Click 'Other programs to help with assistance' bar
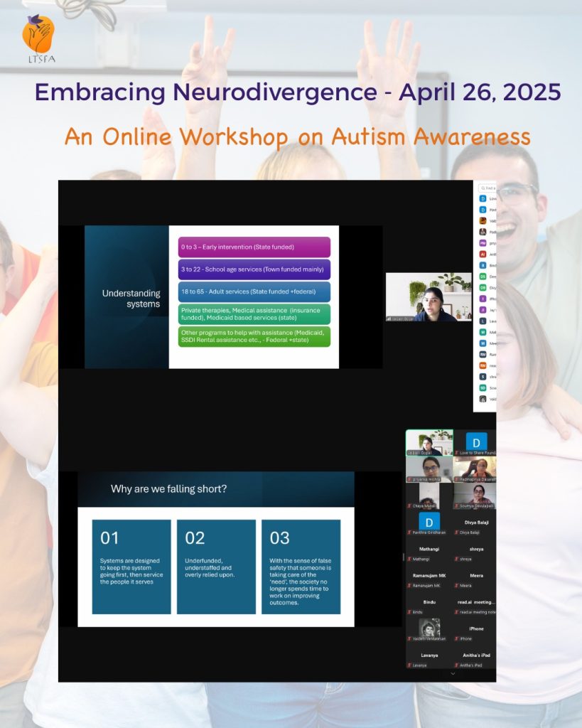Image resolution: width=582 pixels, height=728 pixels. point(254,336)
